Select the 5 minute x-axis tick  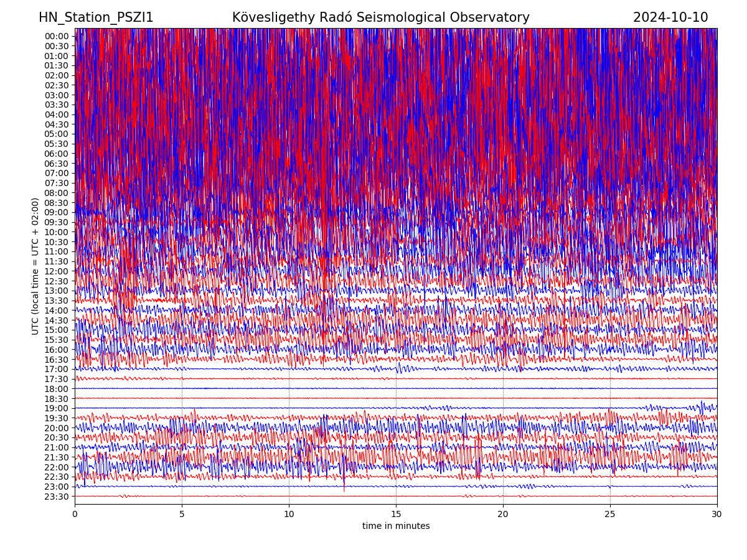point(182,515)
